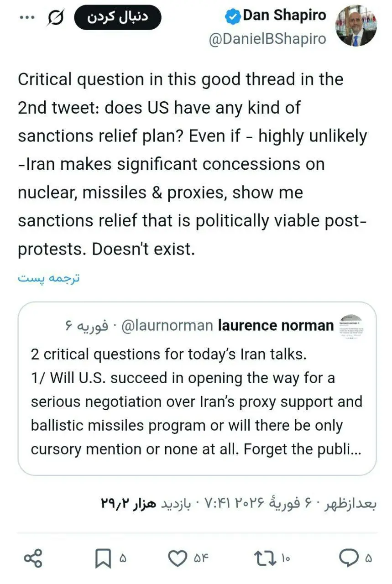392x584 pixels.
Task: Click the blue verified badge
Action: [x=233, y=17]
